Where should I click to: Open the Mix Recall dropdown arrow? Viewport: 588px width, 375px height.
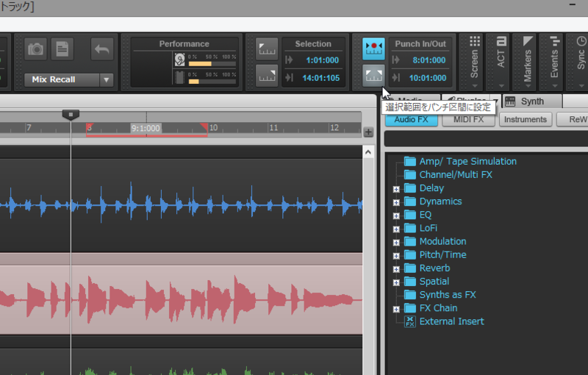click(107, 80)
